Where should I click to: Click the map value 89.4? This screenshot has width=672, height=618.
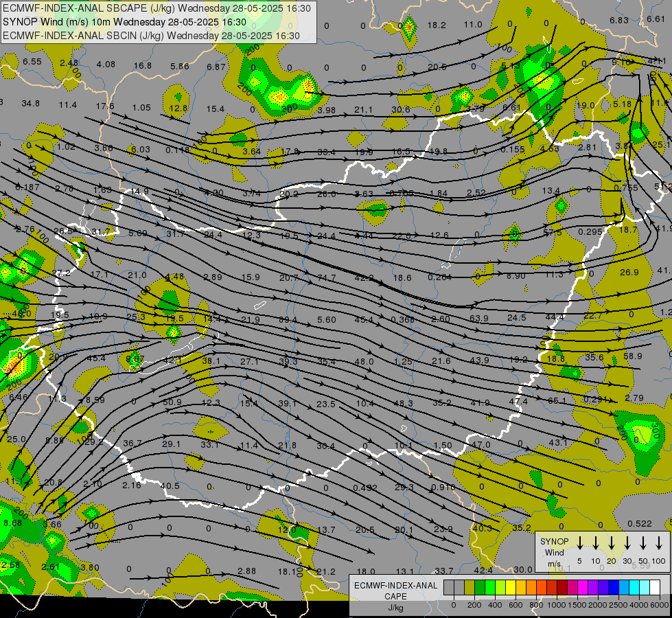[x=288, y=319]
